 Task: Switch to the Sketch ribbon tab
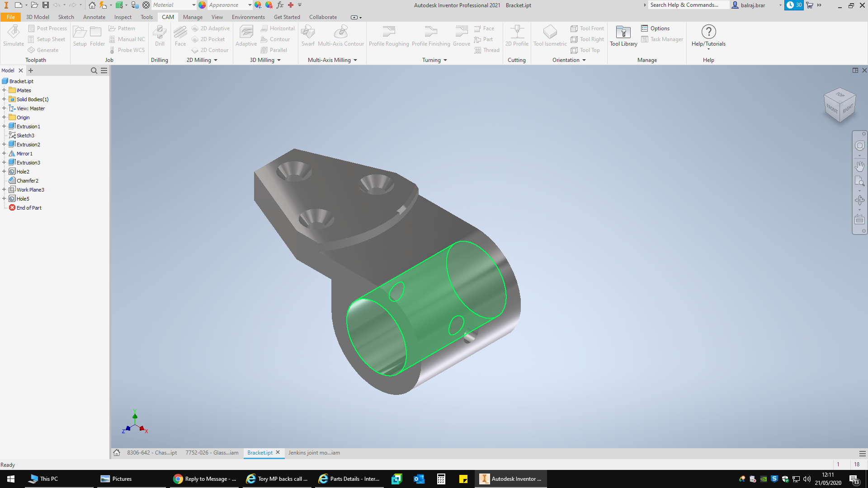click(66, 17)
